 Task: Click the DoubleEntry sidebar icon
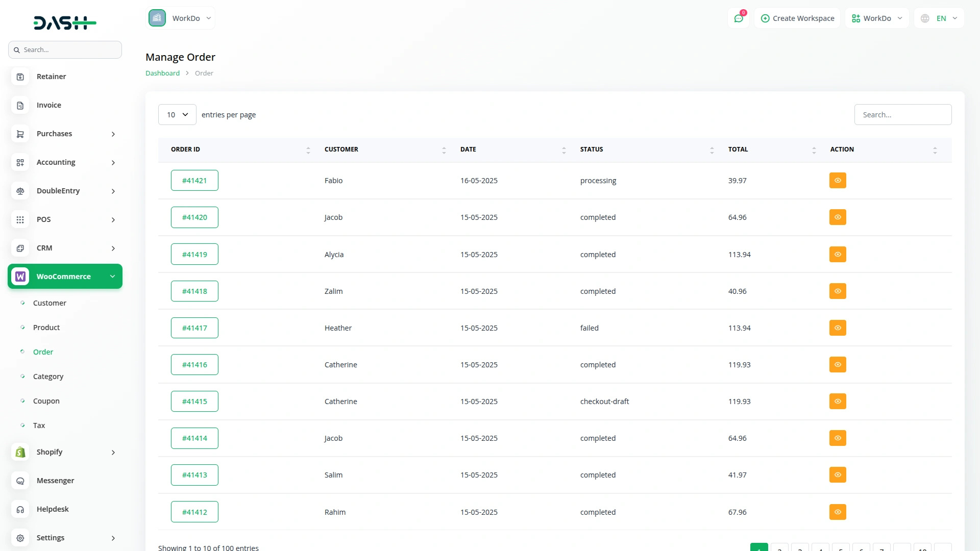click(x=20, y=191)
